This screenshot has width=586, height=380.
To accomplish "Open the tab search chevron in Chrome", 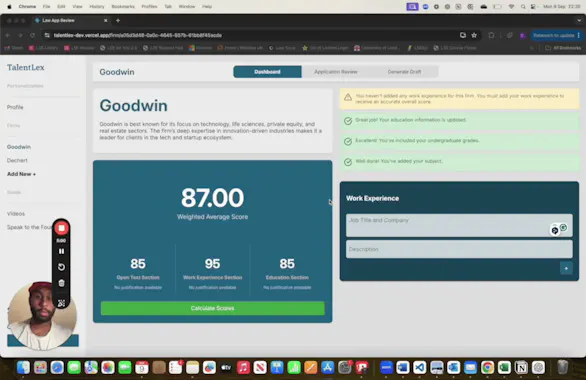I will coord(579,21).
